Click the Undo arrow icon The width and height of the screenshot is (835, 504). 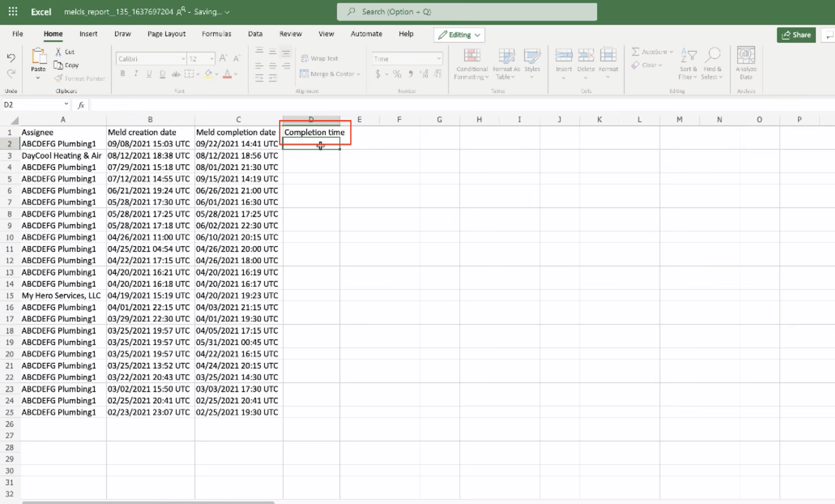[11, 58]
